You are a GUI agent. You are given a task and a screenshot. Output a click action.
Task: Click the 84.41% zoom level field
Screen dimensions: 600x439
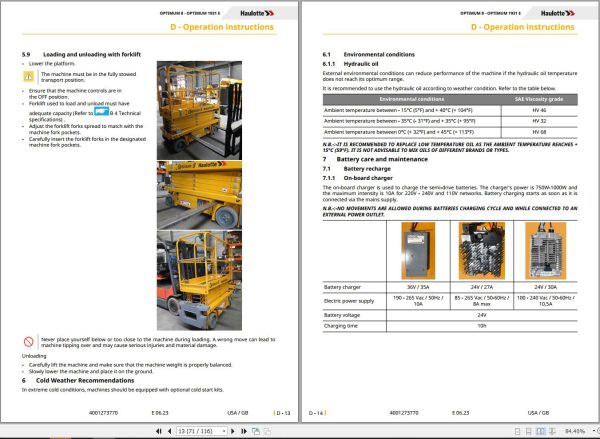[x=575, y=431]
